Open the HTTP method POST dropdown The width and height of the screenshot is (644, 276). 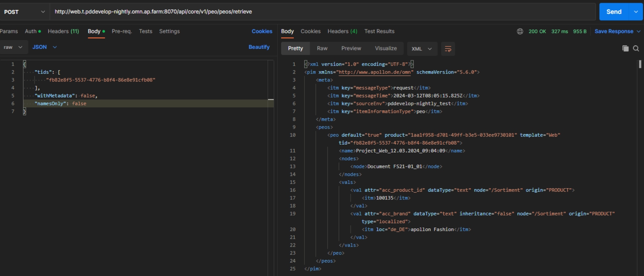pos(25,12)
